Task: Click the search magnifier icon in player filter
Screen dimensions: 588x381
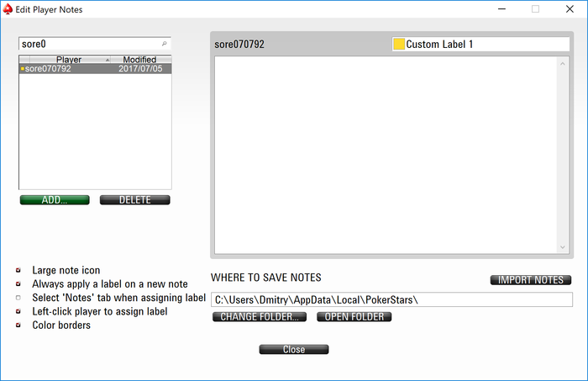Action: click(164, 44)
